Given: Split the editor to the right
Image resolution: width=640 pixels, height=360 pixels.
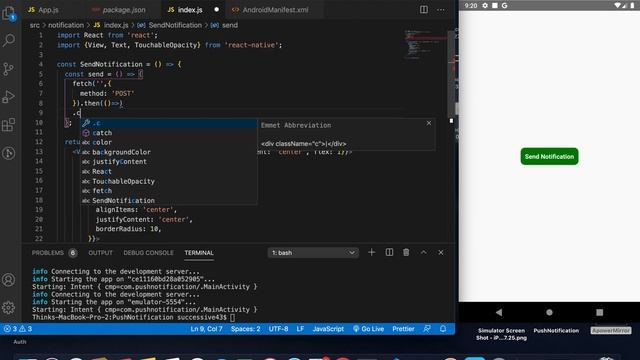Looking at the screenshot, I should click(x=424, y=9).
